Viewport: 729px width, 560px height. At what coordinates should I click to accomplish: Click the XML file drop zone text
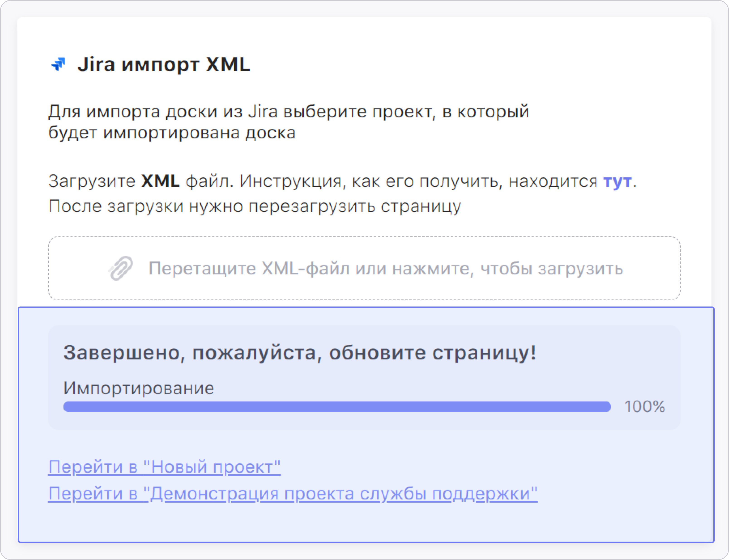point(385,268)
